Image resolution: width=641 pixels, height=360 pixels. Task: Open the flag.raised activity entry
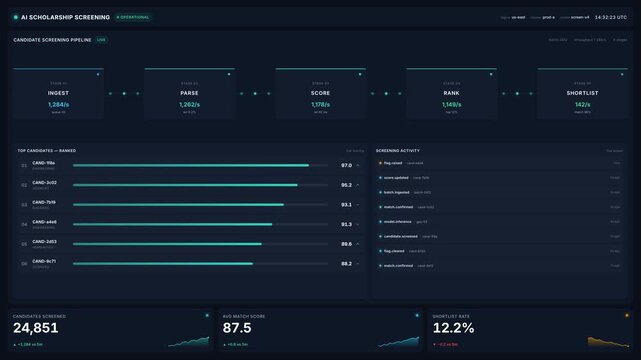[x=499, y=163]
